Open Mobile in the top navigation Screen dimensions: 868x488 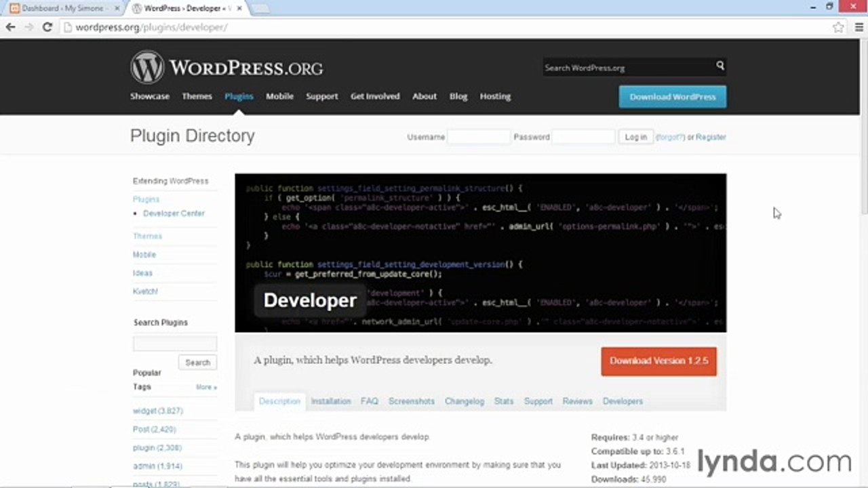[279, 96]
